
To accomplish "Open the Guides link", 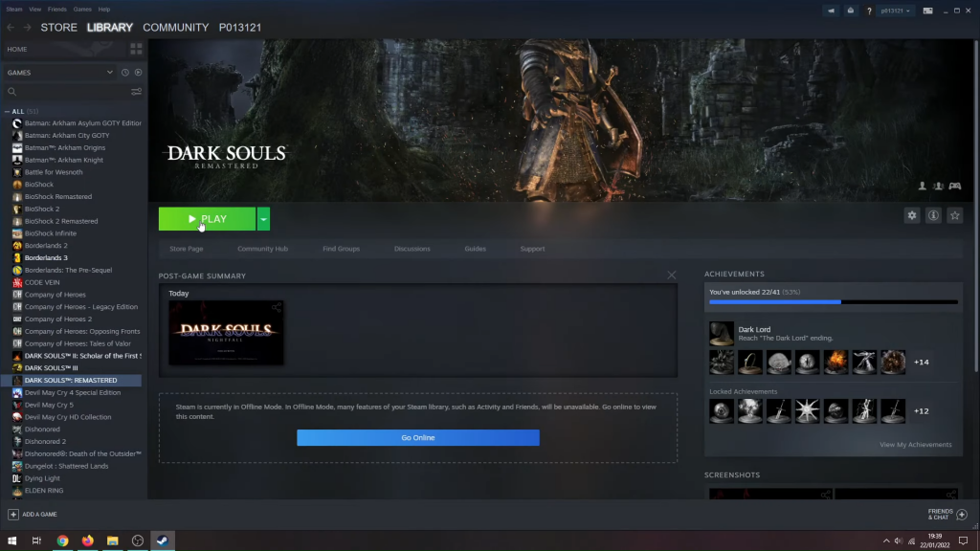I will click(475, 249).
